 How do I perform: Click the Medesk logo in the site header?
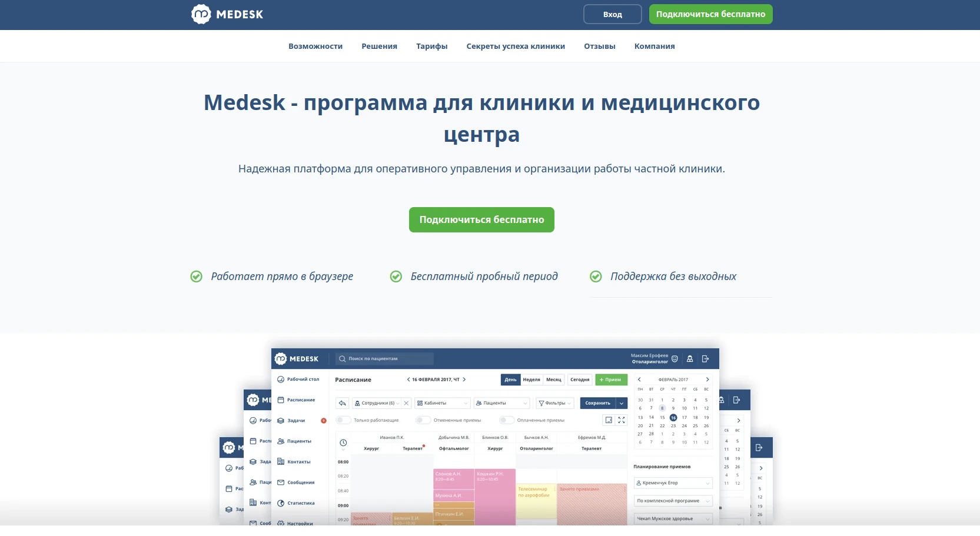coord(227,14)
